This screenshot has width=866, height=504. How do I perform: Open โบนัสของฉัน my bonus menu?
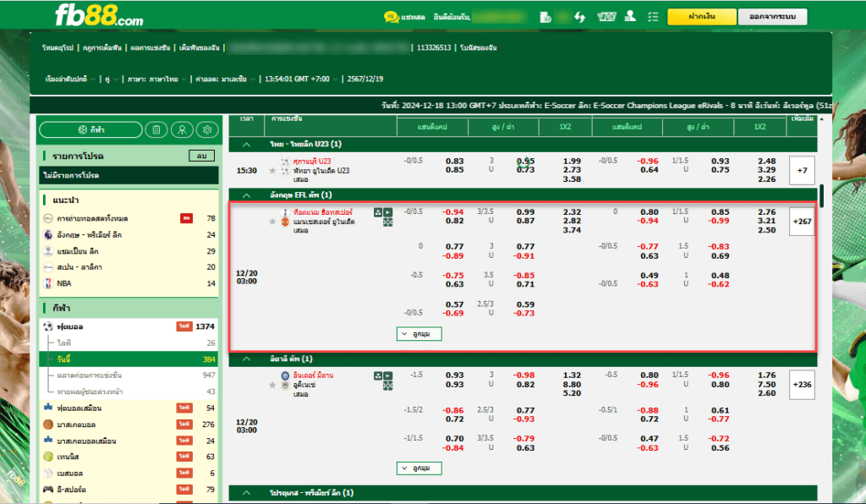click(x=479, y=48)
